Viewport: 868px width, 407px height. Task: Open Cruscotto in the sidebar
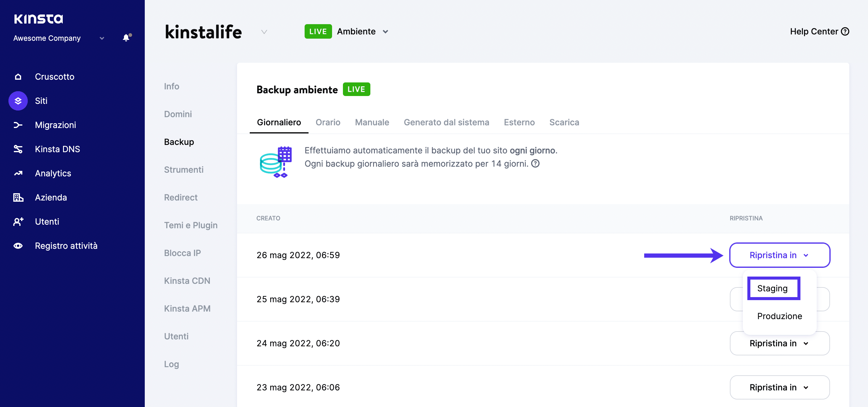click(x=55, y=77)
